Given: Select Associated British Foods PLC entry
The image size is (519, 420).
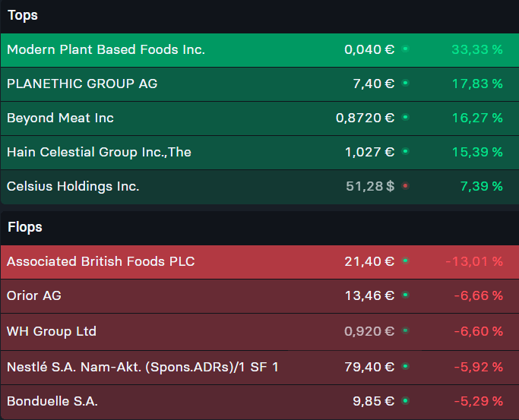Looking at the screenshot, I should (100, 261).
